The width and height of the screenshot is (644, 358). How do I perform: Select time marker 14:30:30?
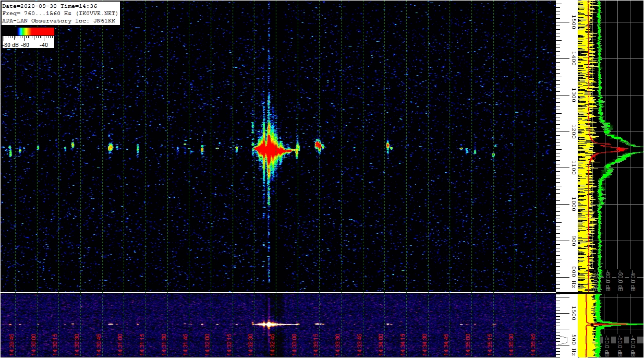click(77, 345)
